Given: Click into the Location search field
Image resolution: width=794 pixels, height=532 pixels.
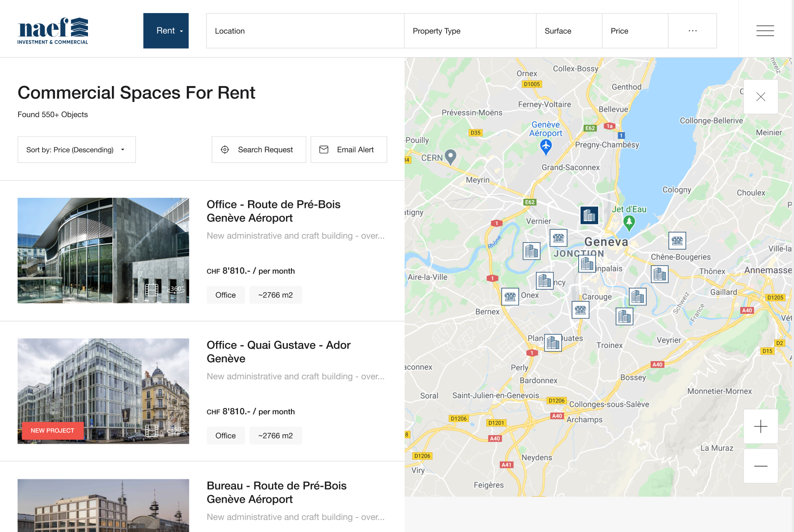Looking at the screenshot, I should coord(305,31).
